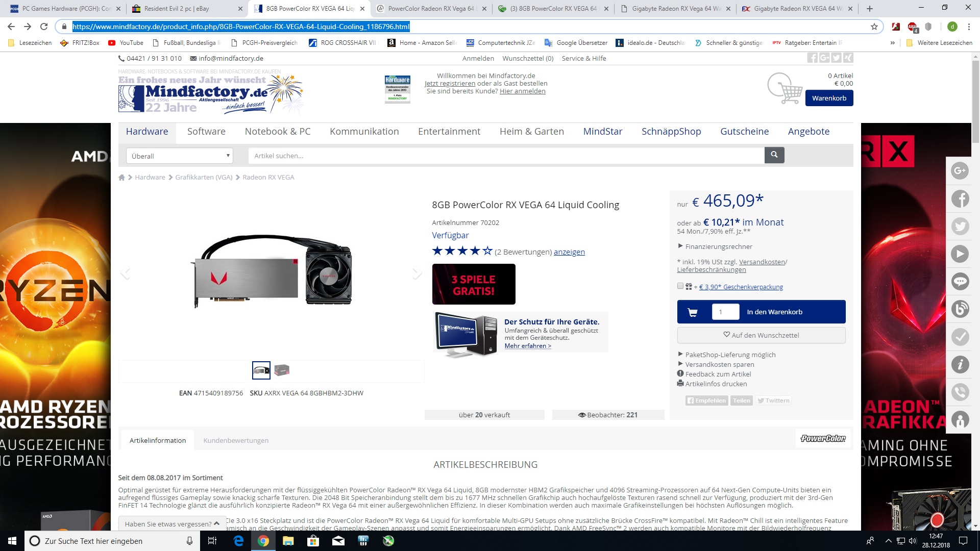Click the checkmark icon in right sidebar
Viewport: 980px width, 551px height.
coord(960,337)
